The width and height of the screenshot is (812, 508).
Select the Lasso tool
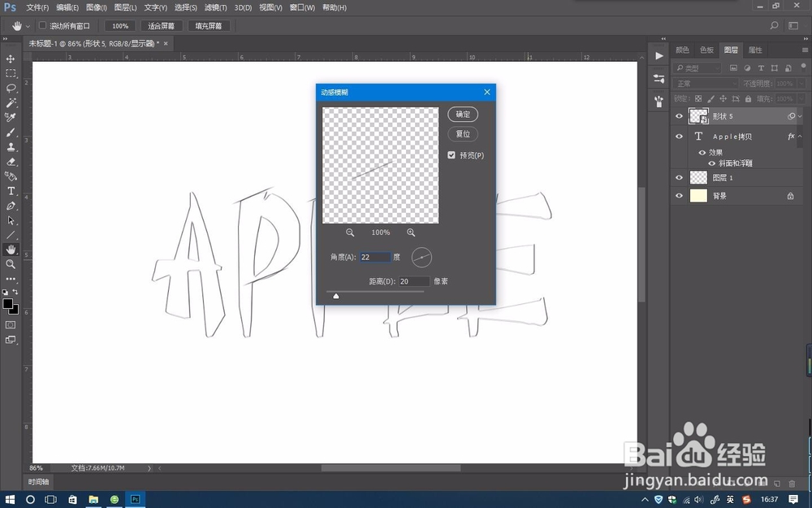(11, 88)
